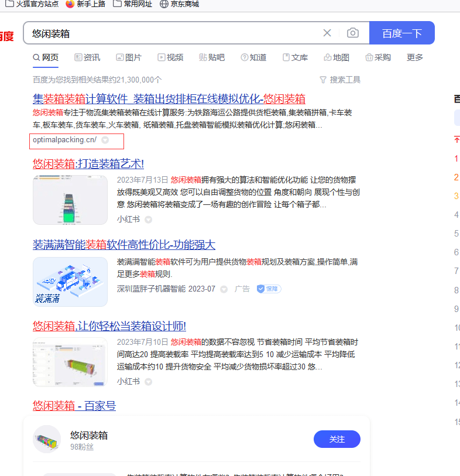Expand the 更多 menu

coord(415,57)
